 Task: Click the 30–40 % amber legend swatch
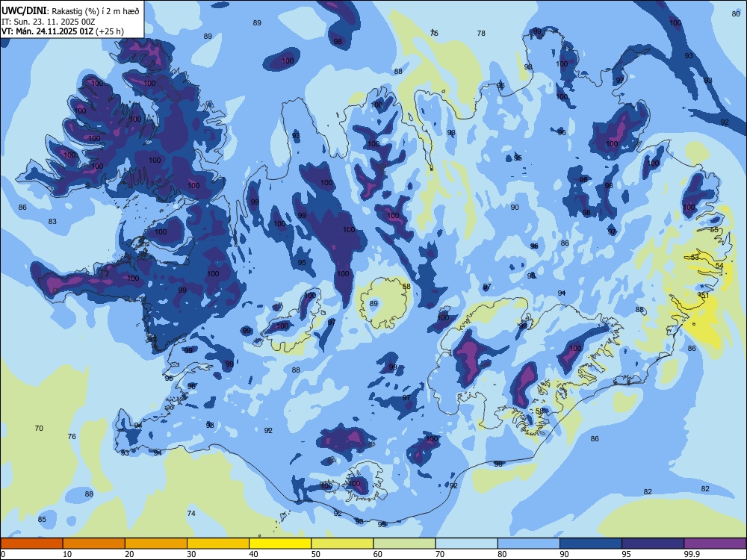pyautogui.click(x=218, y=544)
